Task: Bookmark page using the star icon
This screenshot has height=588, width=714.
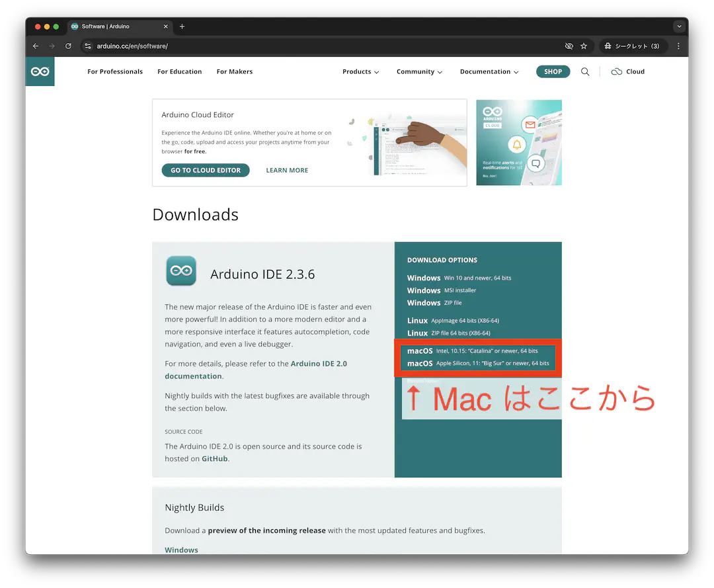Action: (x=584, y=46)
